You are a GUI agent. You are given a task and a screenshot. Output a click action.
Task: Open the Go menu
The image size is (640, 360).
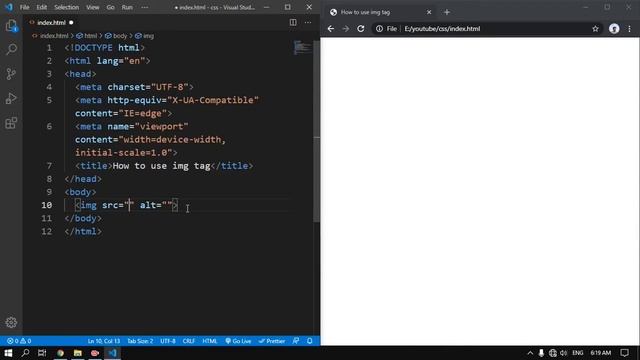coord(110,7)
